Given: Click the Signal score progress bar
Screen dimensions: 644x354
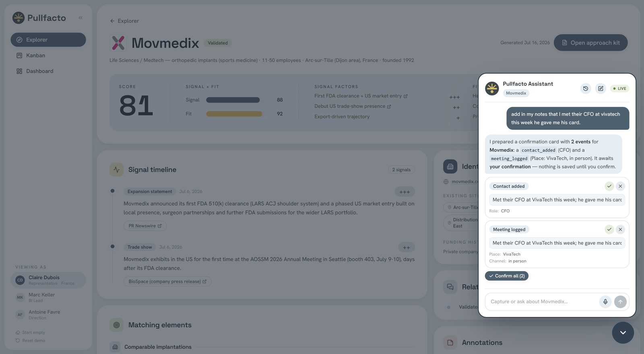Looking at the screenshot, I should point(233,100).
